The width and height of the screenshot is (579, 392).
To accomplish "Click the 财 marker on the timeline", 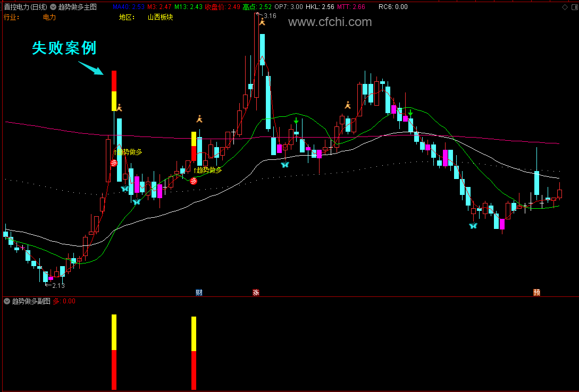I will pos(199,293).
